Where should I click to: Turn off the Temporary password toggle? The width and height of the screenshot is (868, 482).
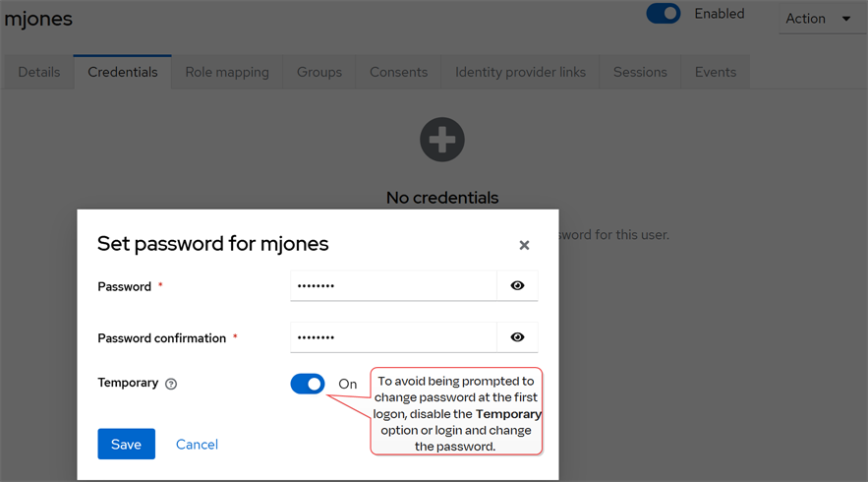308,384
